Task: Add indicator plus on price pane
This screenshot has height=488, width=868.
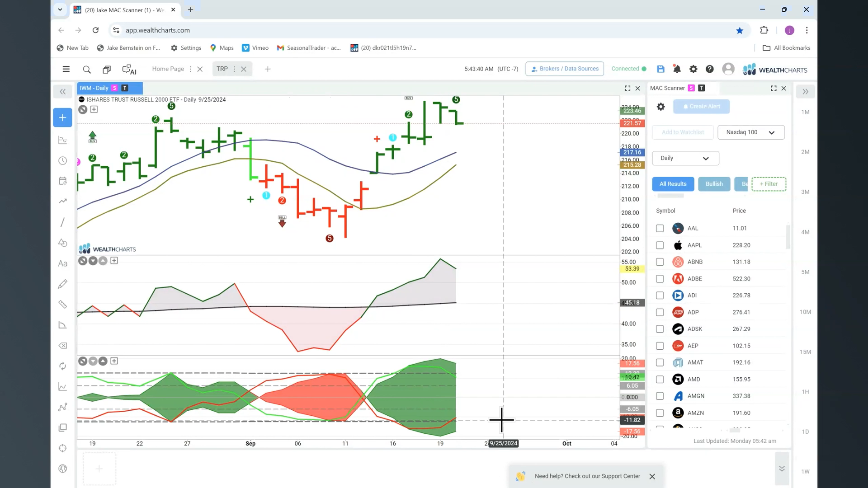Action: (94, 109)
